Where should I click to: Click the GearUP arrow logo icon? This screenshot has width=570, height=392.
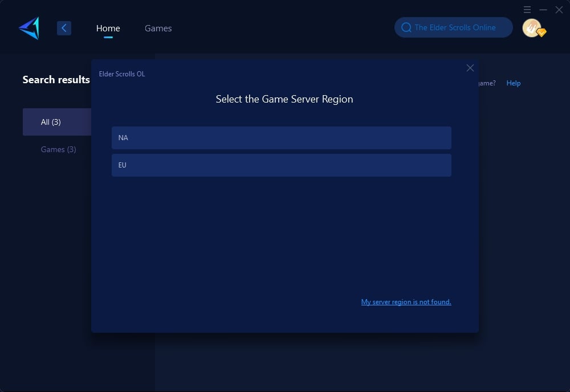29,28
